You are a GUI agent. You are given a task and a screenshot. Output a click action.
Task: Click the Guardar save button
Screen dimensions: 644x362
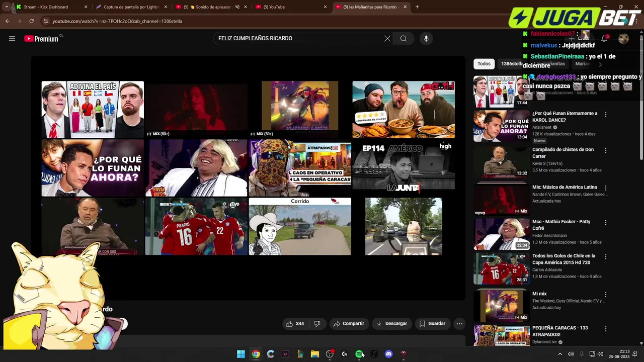(432, 324)
